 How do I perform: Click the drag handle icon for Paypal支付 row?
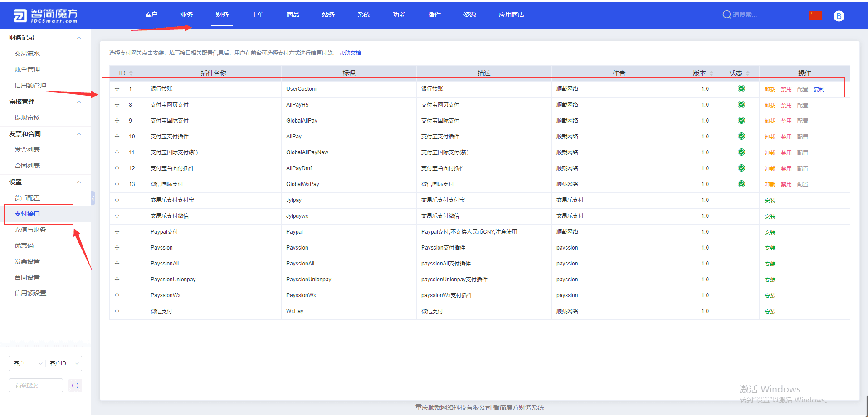117,232
